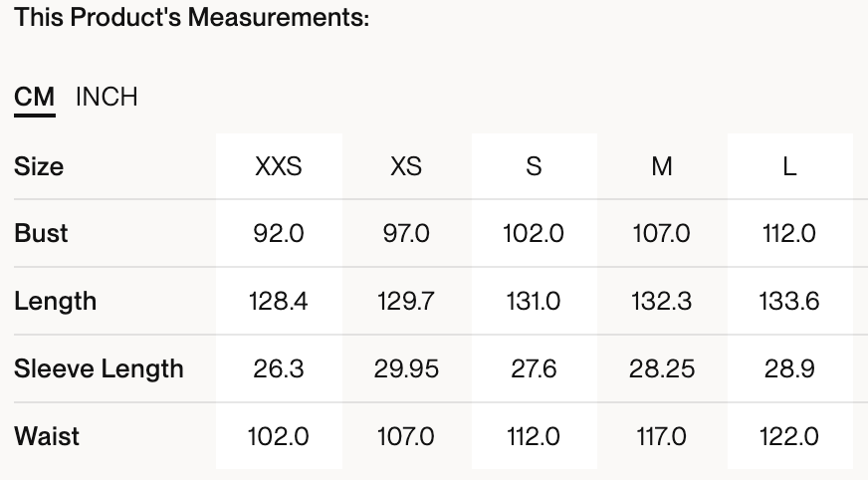Select the S length value 131.0
Screen dimensions: 868x480
tap(534, 301)
